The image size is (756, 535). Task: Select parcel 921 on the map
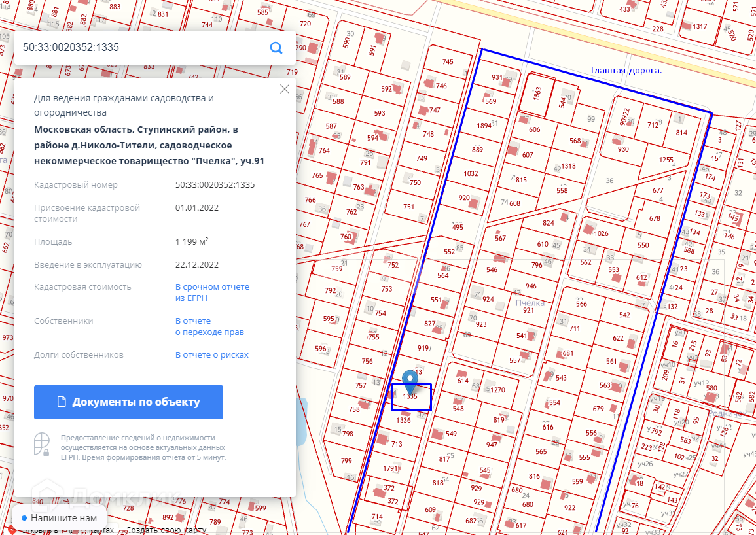[x=528, y=311]
